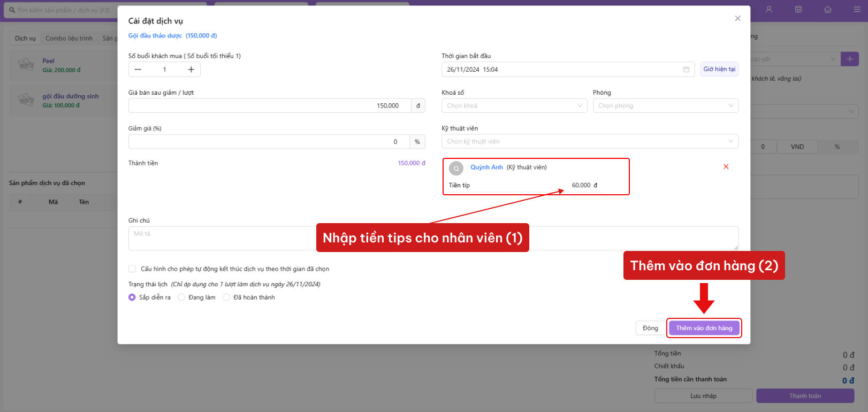Click the Tên column header
Image resolution: width=868 pixels, height=412 pixels.
(84, 202)
